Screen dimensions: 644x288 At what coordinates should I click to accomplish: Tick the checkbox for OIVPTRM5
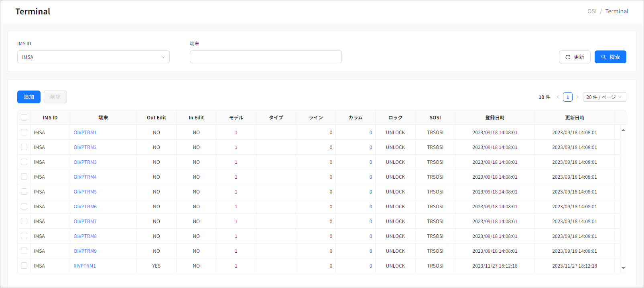click(24, 191)
